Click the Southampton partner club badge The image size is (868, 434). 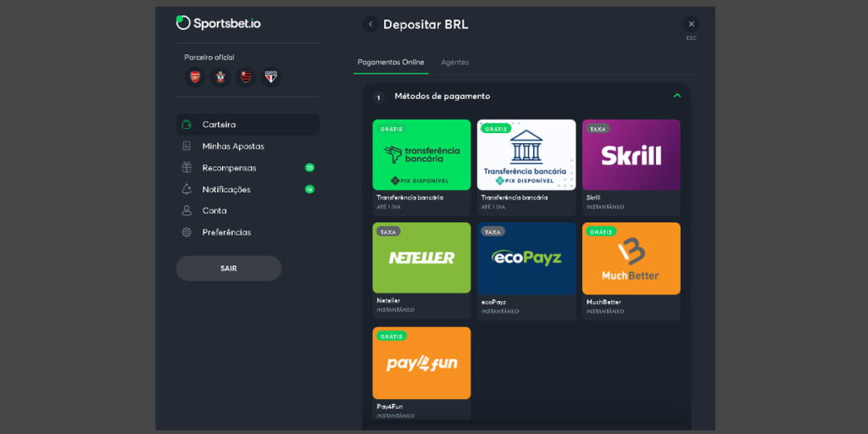coord(220,77)
